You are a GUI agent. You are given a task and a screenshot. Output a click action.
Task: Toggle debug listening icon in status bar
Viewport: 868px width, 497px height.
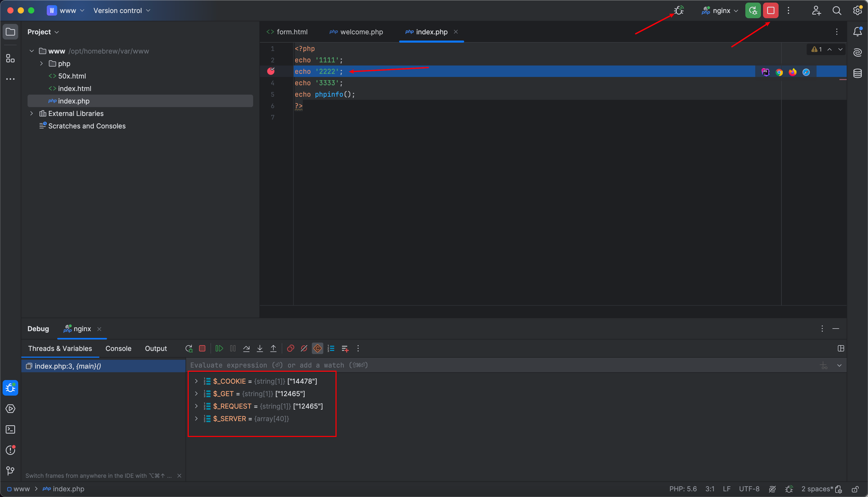pyautogui.click(x=789, y=489)
